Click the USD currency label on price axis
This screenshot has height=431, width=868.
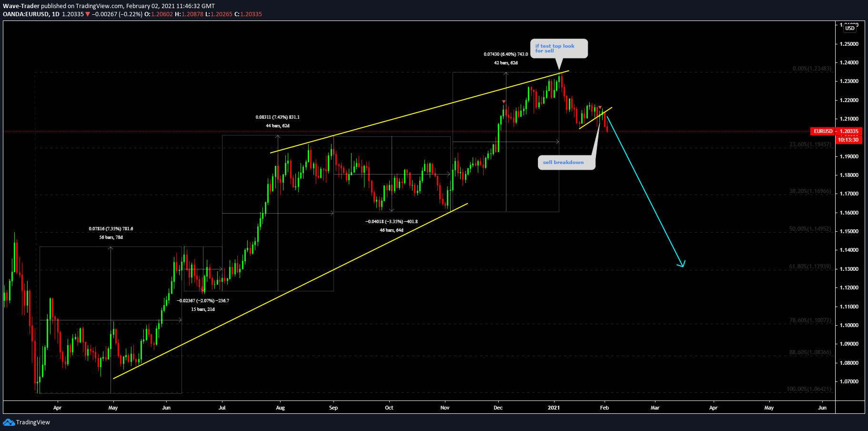click(850, 28)
